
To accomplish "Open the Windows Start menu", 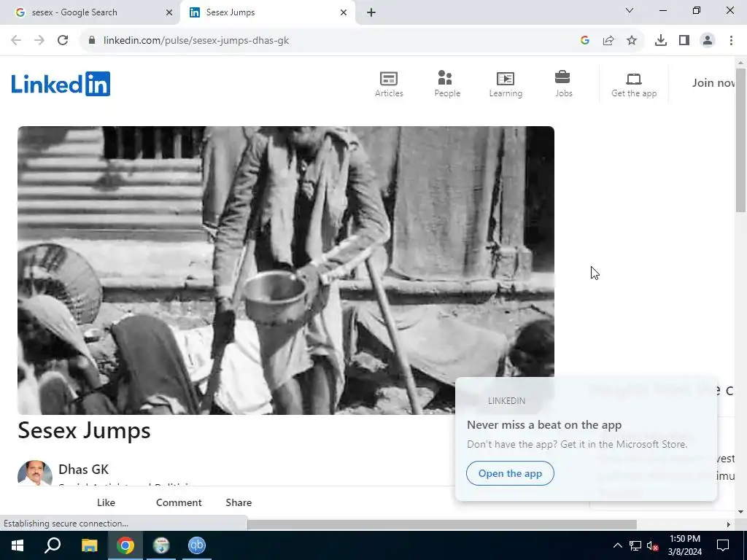I will [18, 545].
